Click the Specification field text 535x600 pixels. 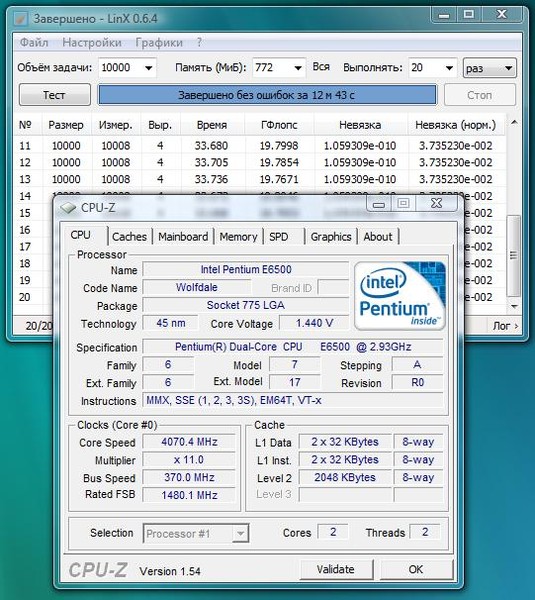[x=293, y=347]
